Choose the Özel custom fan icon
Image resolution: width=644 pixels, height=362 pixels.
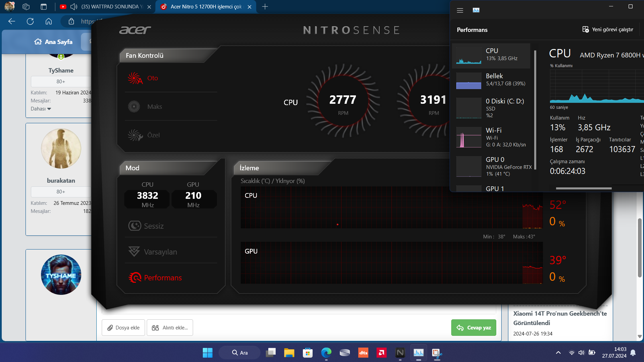135,135
